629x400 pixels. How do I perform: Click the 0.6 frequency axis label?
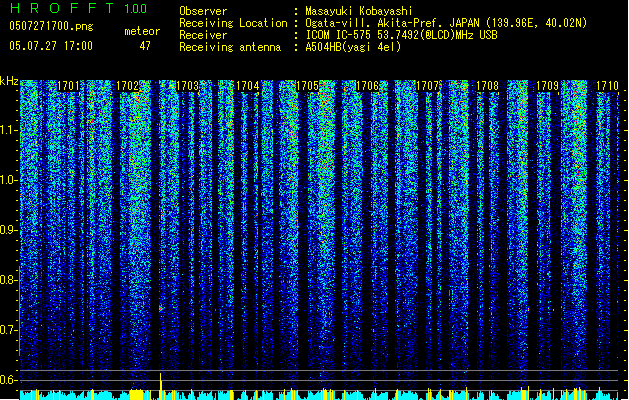(9, 380)
